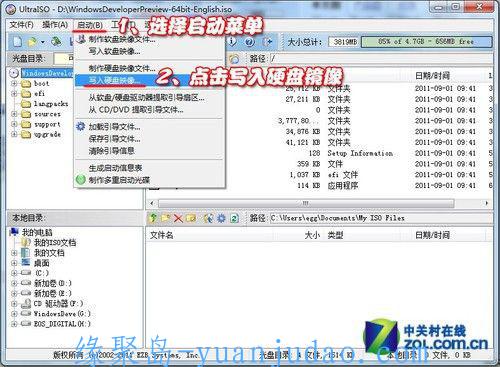500x367 pixels.
Task: Click the New file toolbar icon
Action: [18, 42]
